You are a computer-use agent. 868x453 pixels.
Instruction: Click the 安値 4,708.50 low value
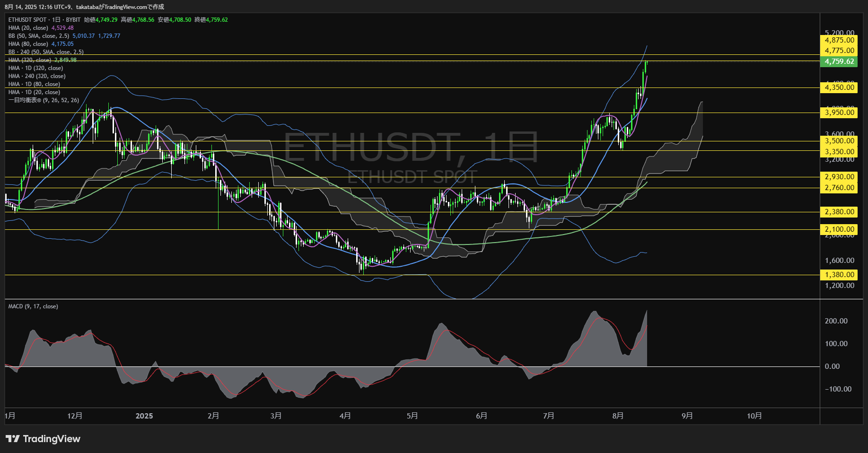(175, 20)
